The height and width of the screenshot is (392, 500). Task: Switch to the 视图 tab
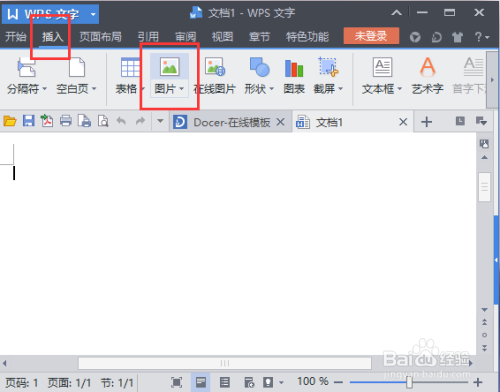tap(222, 37)
